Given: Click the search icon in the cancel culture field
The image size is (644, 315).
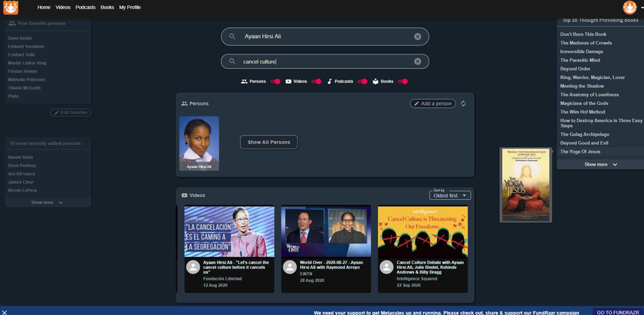Looking at the screenshot, I should tap(232, 61).
